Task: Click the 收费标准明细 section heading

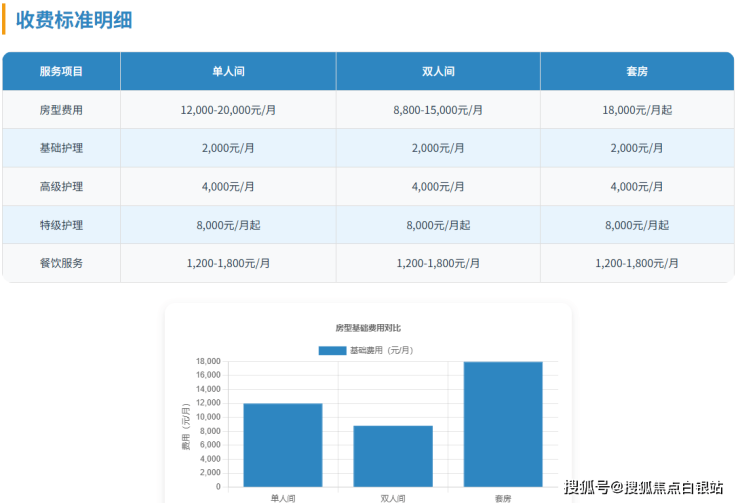Action: [74, 20]
